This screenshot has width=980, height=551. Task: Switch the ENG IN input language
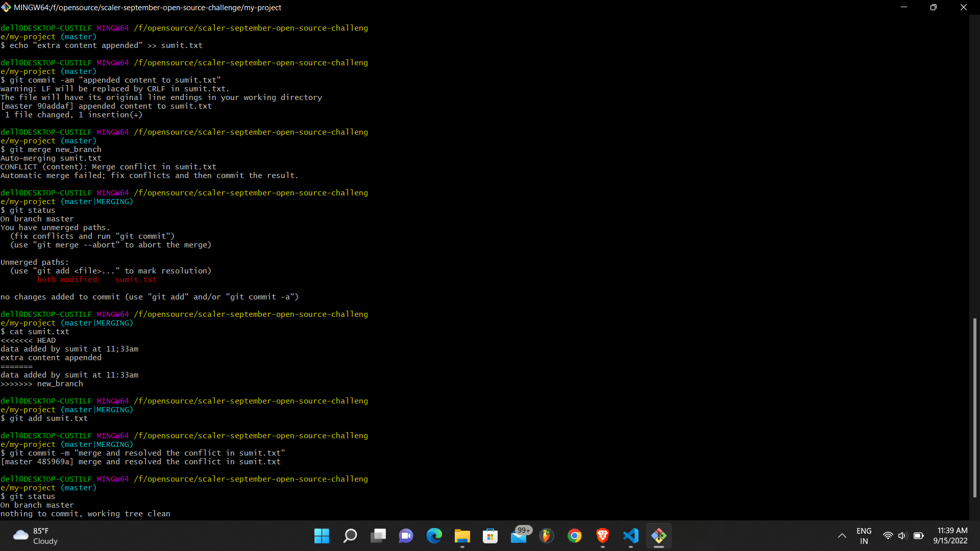(864, 536)
